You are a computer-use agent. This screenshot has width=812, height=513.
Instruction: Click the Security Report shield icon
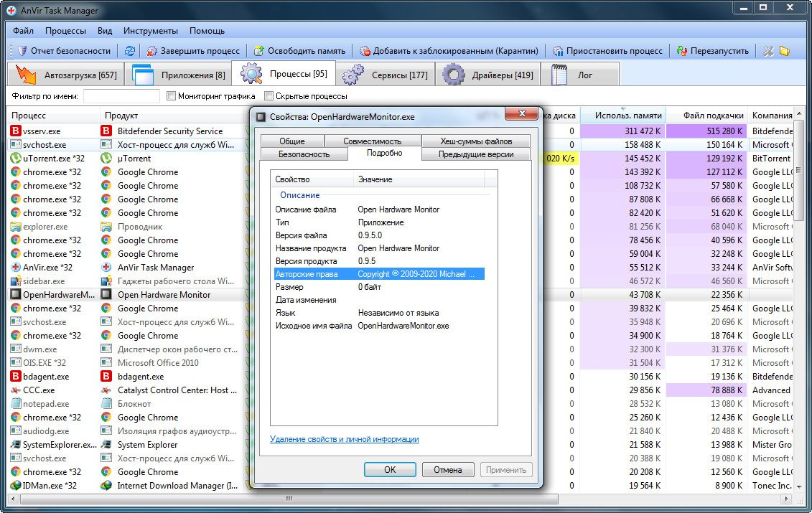pyautogui.click(x=22, y=51)
